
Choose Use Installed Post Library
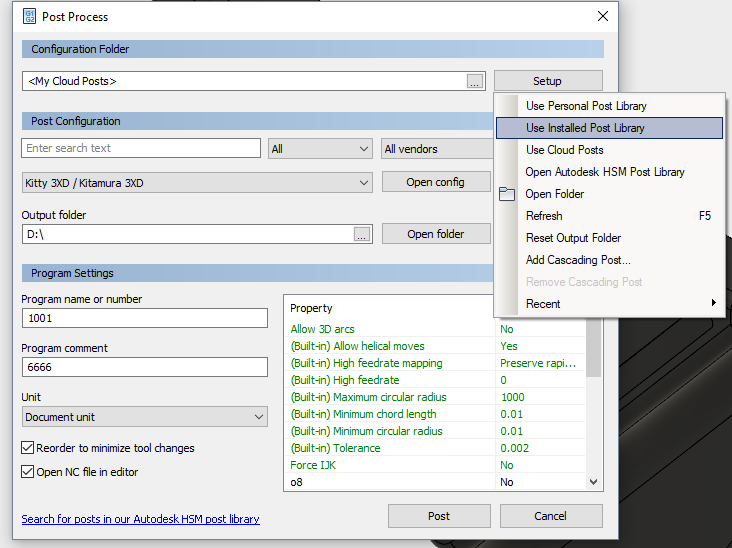pyautogui.click(x=609, y=128)
